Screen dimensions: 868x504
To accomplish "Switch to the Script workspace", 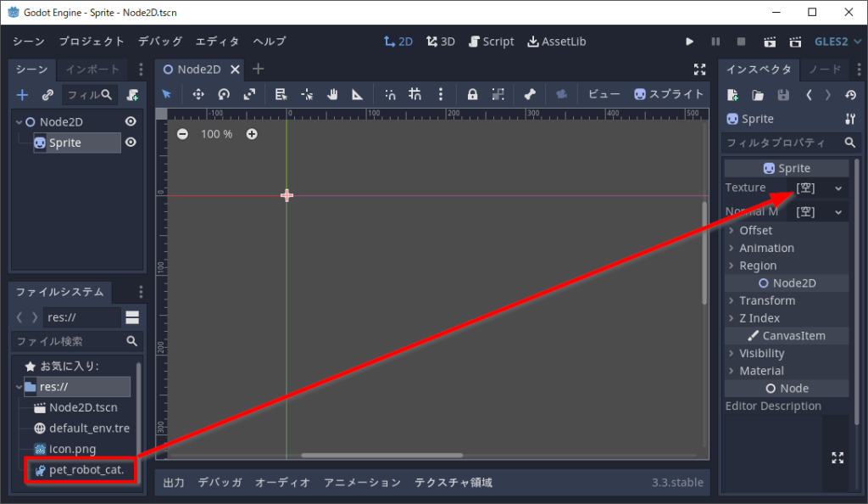I will pyautogui.click(x=491, y=41).
